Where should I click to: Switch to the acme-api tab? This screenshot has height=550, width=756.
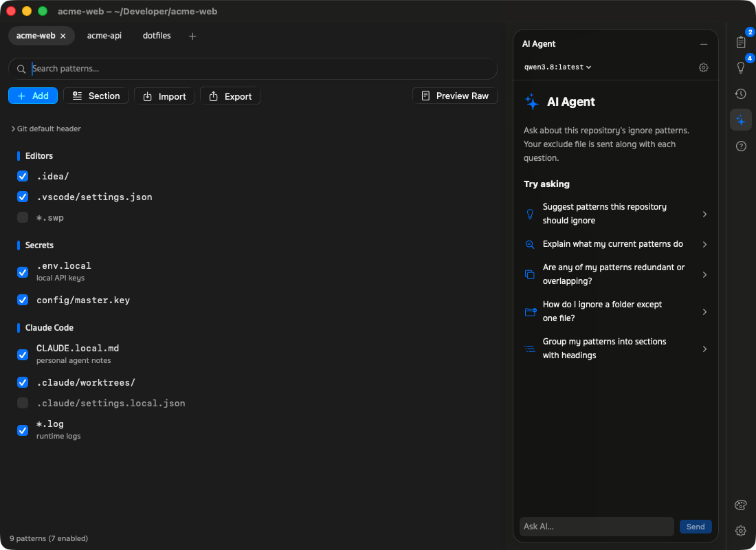(104, 36)
